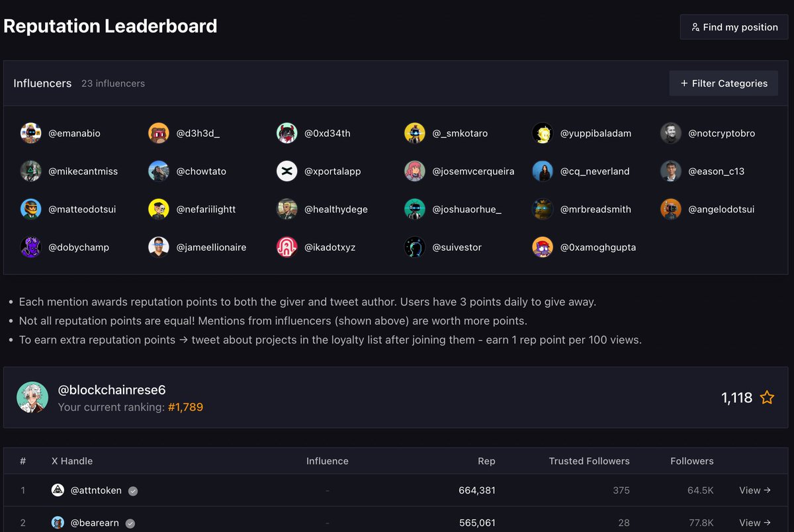Click the @blockchainrese6 profile avatar
794x532 pixels.
point(32,398)
